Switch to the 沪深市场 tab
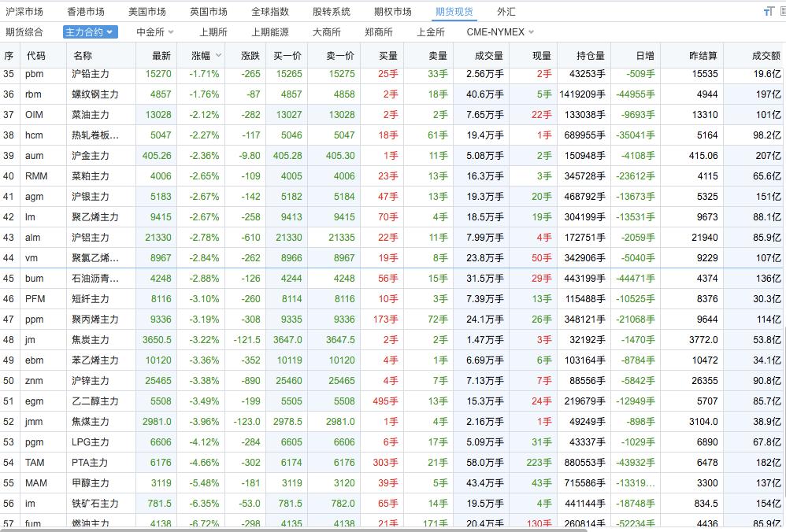Screen dimensions: 786x532 click(x=24, y=12)
